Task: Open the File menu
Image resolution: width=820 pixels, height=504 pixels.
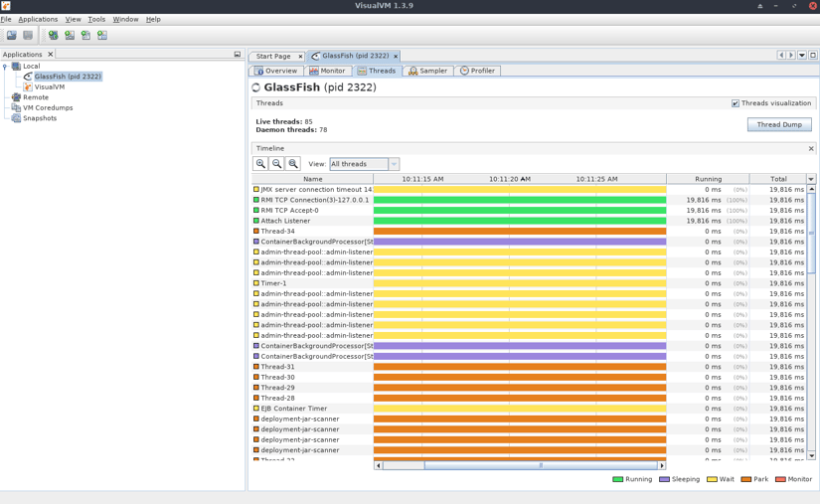Action: click(6, 19)
